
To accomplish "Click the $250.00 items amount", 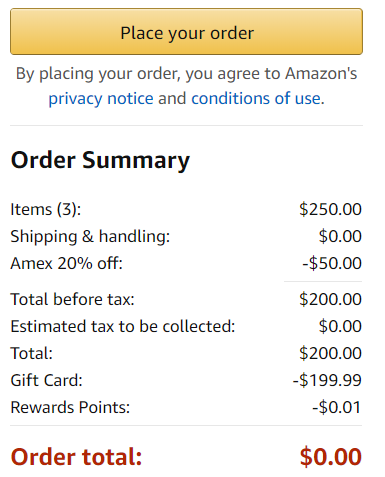I will [330, 209].
